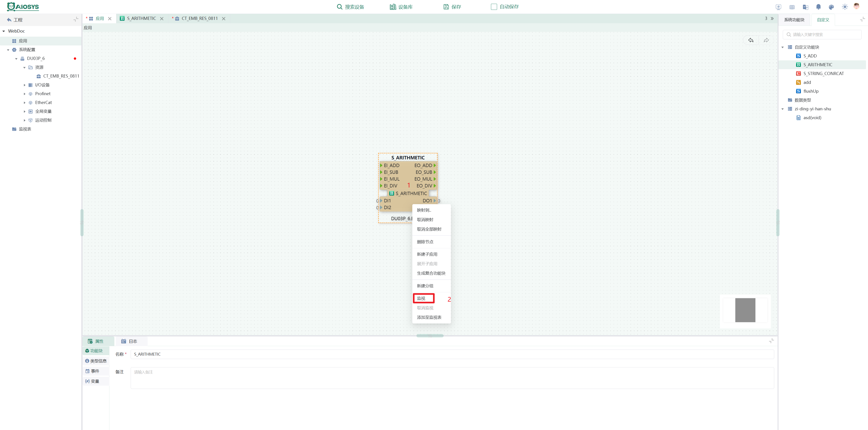Choose 添加至监视表 from context menu
Image resolution: width=868 pixels, height=430 pixels.
click(431, 317)
